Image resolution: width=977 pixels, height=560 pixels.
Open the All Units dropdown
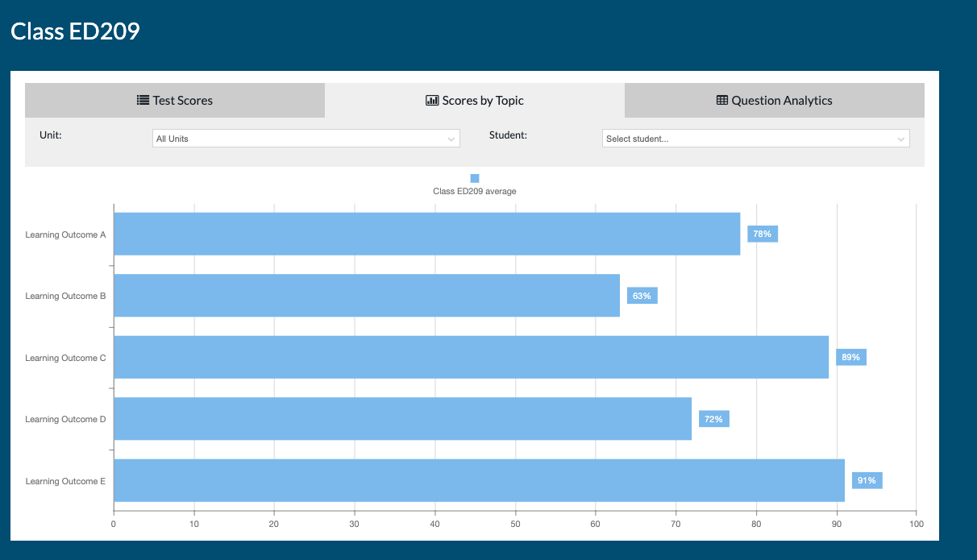click(x=306, y=139)
